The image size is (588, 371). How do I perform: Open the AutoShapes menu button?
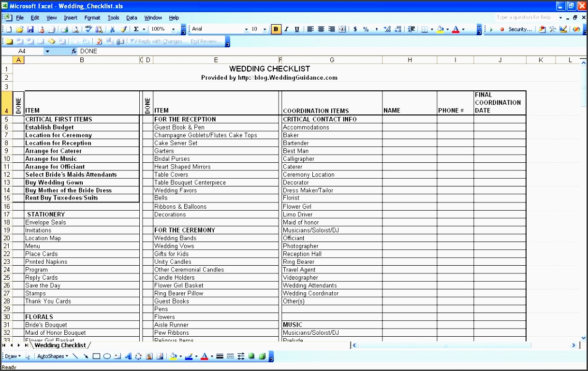[52, 357]
